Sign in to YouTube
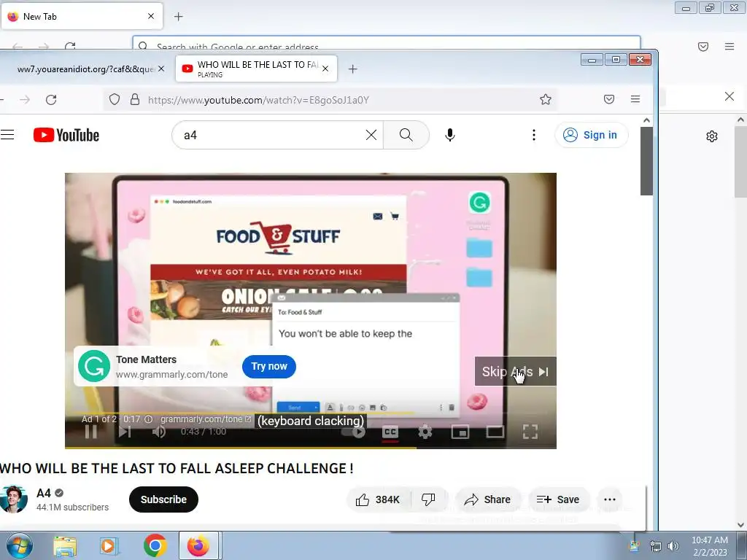The height and width of the screenshot is (560, 747). pos(591,135)
